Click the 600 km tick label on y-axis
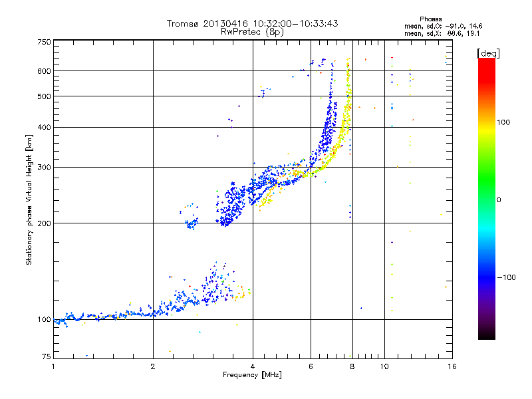This screenshot has width=532, height=399. 44,71
